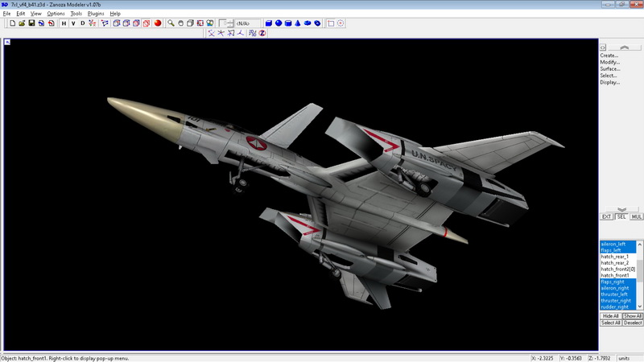The width and height of the screenshot is (644, 362).
Task: Click the vertices display mode icon
Action: 93,23
